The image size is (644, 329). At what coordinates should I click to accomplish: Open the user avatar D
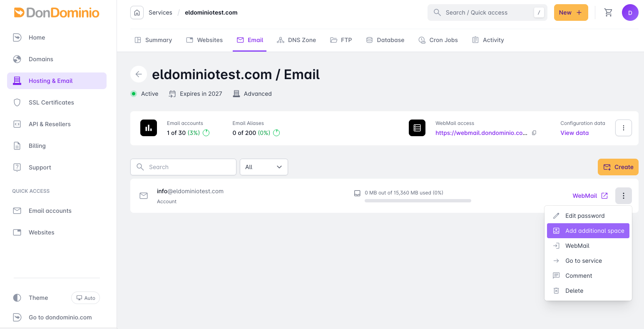pos(630,12)
